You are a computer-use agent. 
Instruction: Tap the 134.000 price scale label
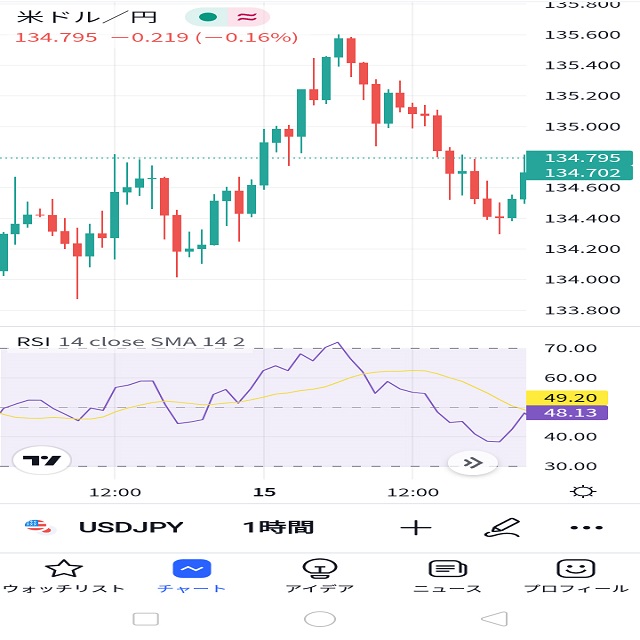coord(582,280)
